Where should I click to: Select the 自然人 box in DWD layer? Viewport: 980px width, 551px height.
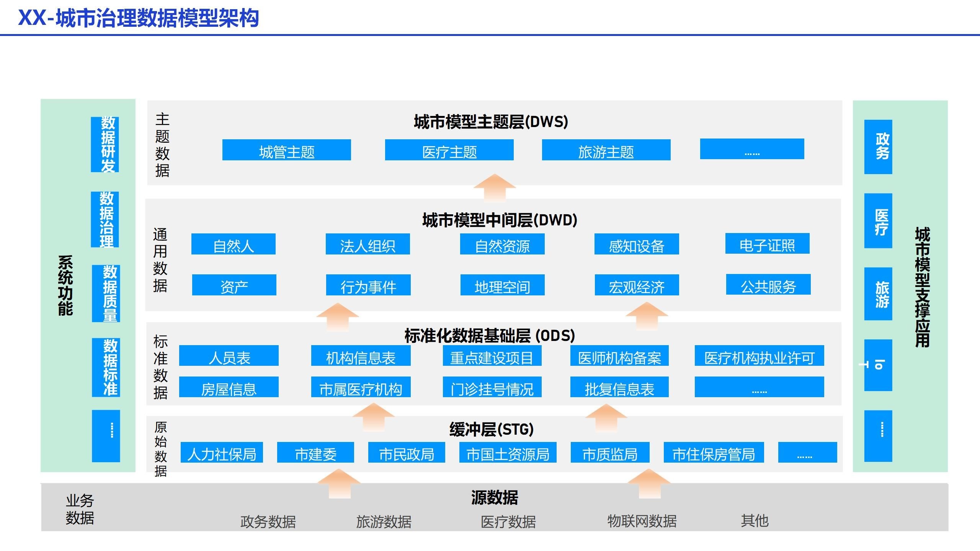[x=234, y=244]
